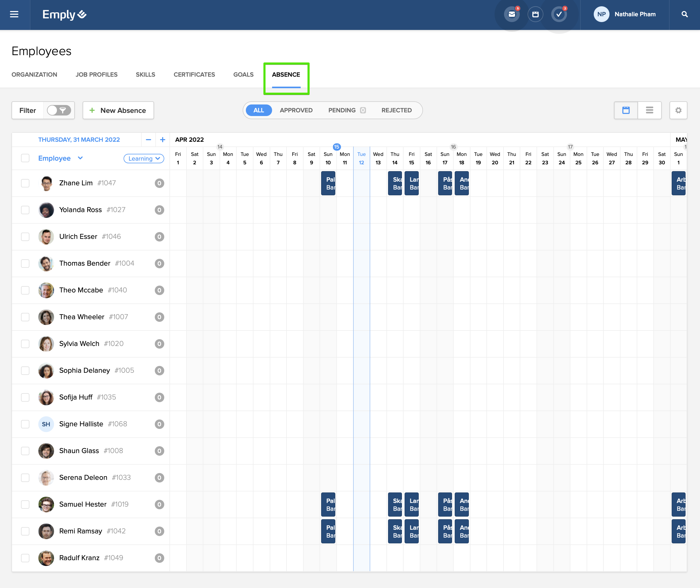This screenshot has width=700, height=588.
Task: Open absence settings gear
Action: [678, 111]
